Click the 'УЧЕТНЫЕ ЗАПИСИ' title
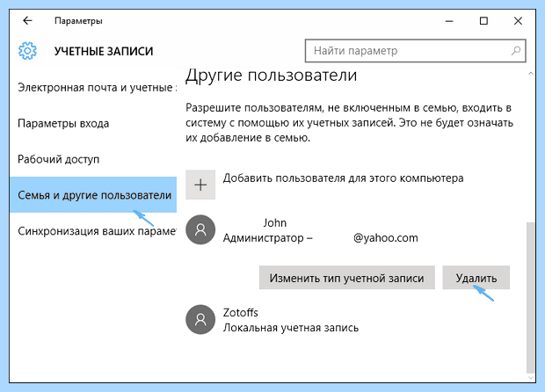This screenshot has width=545, height=392. (x=104, y=51)
